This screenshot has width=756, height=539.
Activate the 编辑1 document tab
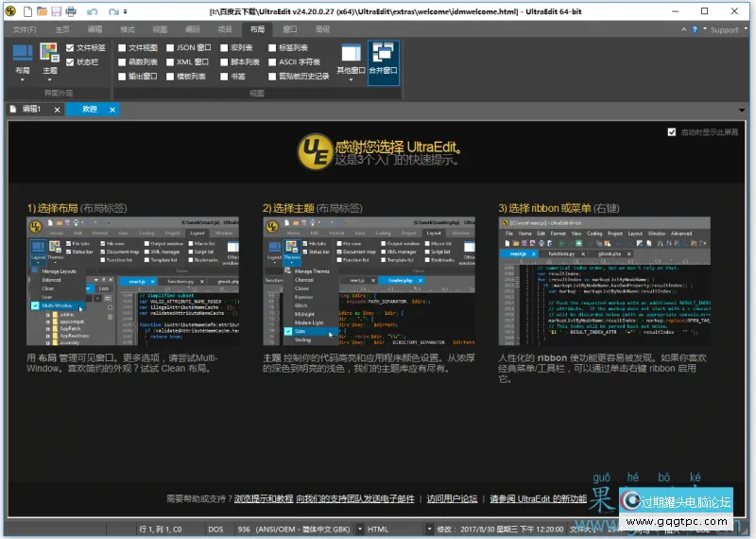[31, 110]
